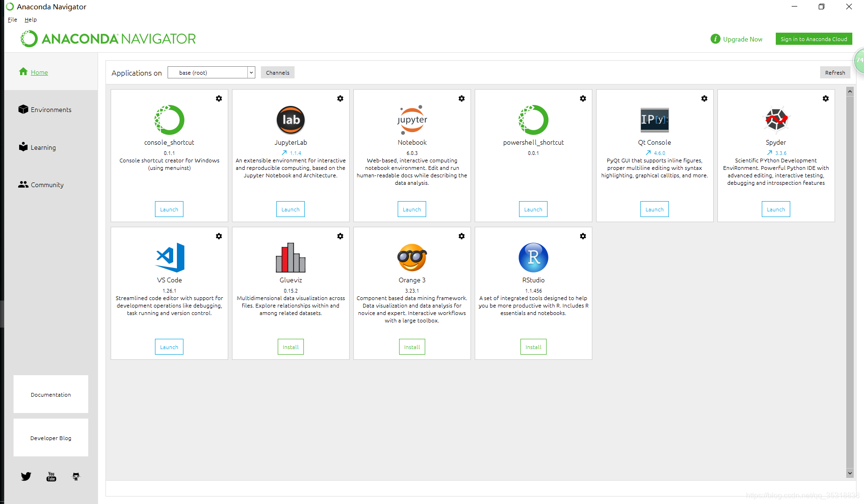Image resolution: width=864 pixels, height=504 pixels.
Task: Open the YouTube link icon
Action: 51,476
